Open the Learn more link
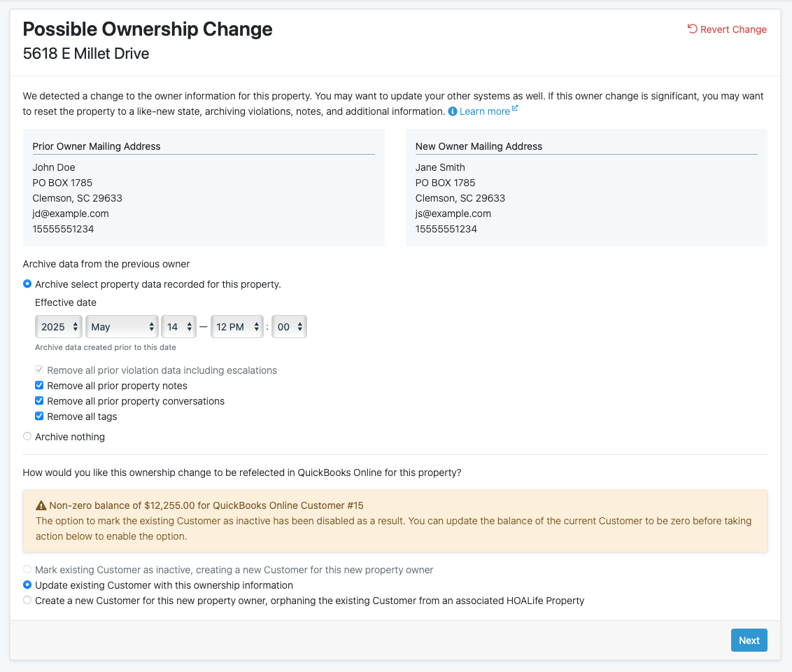 coord(484,112)
